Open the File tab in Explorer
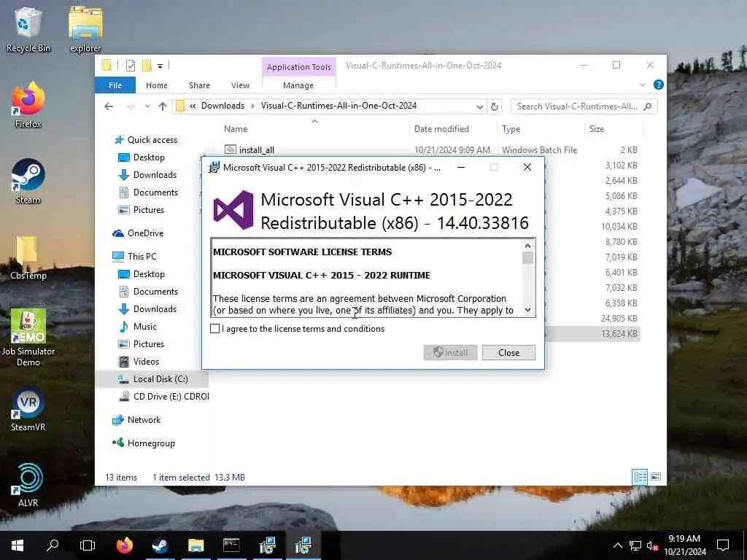Viewport: 747px width, 560px height. point(115,85)
